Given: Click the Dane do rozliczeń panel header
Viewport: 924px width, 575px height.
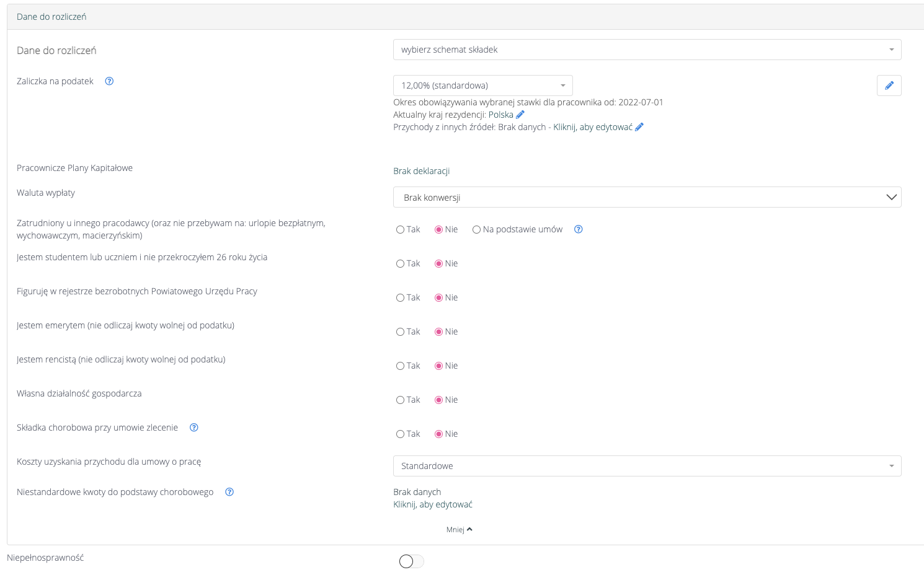Looking at the screenshot, I should [x=51, y=17].
